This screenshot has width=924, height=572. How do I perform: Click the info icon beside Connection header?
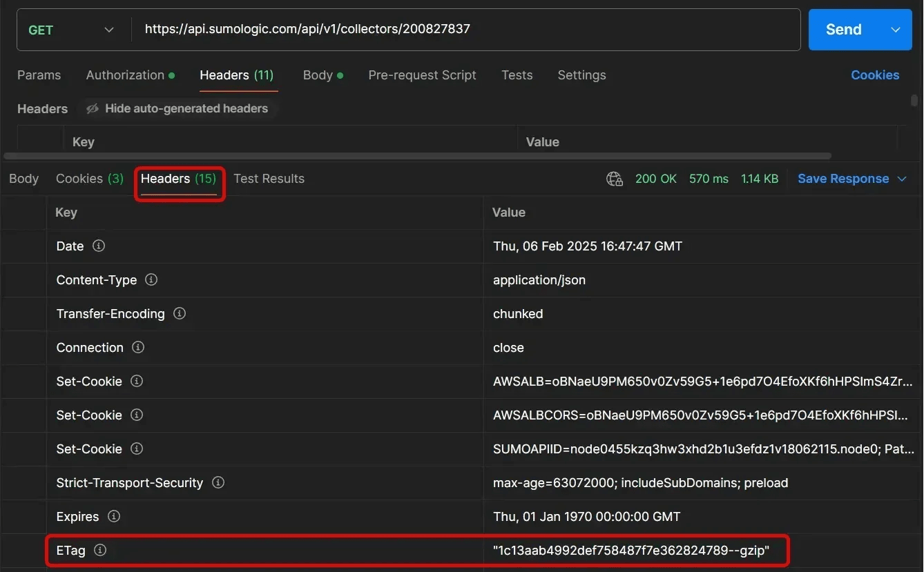138,348
